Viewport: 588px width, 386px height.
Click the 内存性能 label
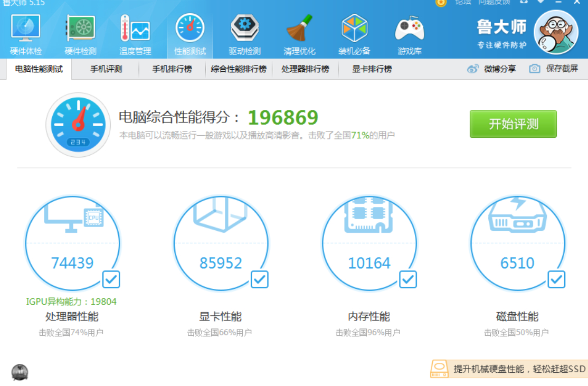(x=369, y=317)
